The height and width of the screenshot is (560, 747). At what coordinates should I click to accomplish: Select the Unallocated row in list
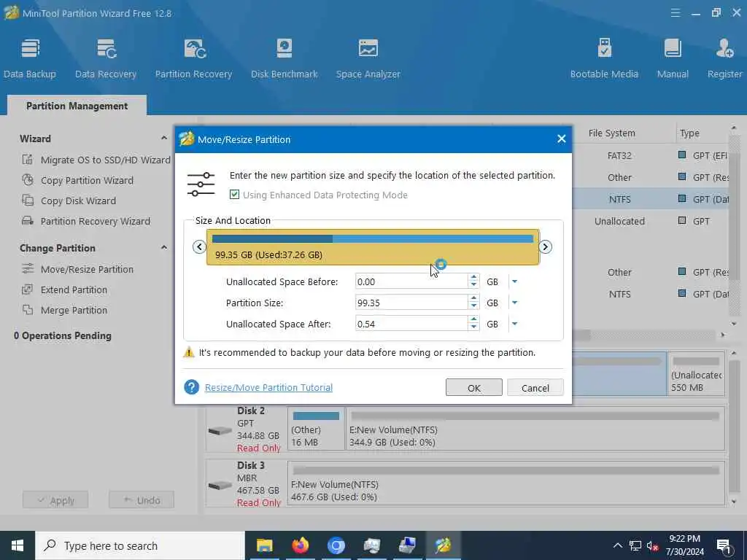click(650, 221)
